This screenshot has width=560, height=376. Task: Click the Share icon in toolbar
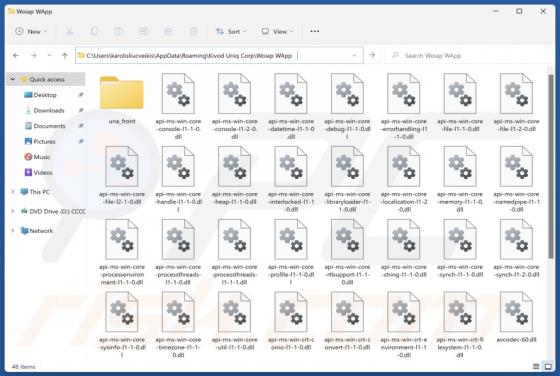[169, 31]
